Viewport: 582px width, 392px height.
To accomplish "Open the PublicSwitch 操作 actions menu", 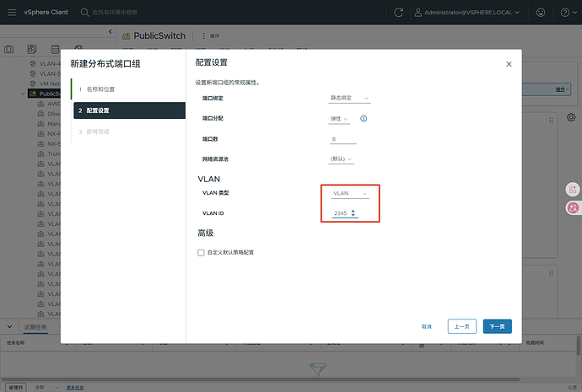I will tap(211, 36).
